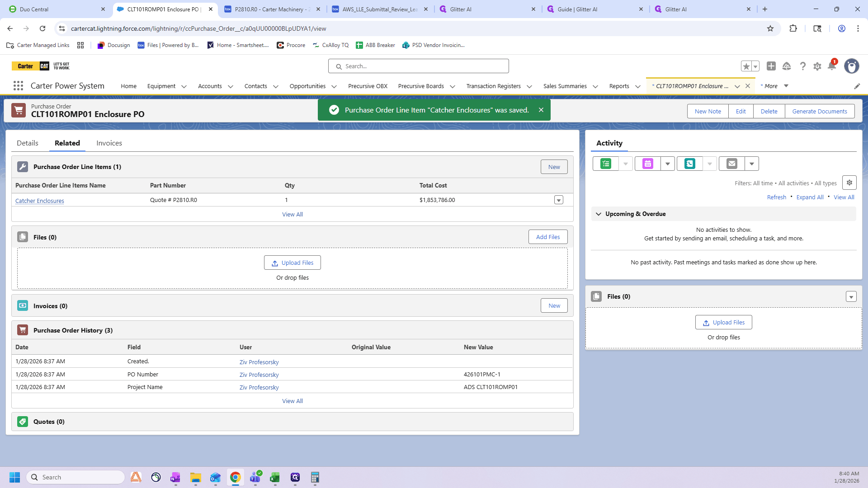
Task: Click the New Event calendar icon
Action: [x=648, y=164]
